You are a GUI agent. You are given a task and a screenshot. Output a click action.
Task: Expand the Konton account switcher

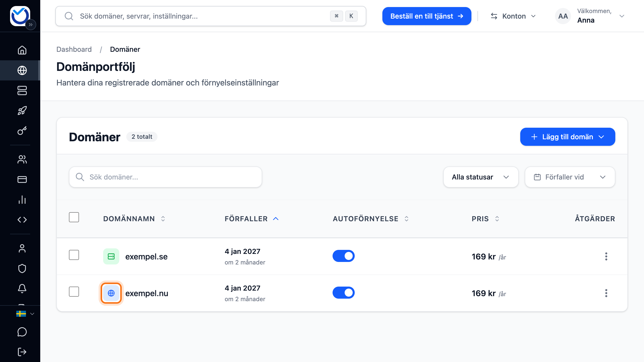[513, 16]
